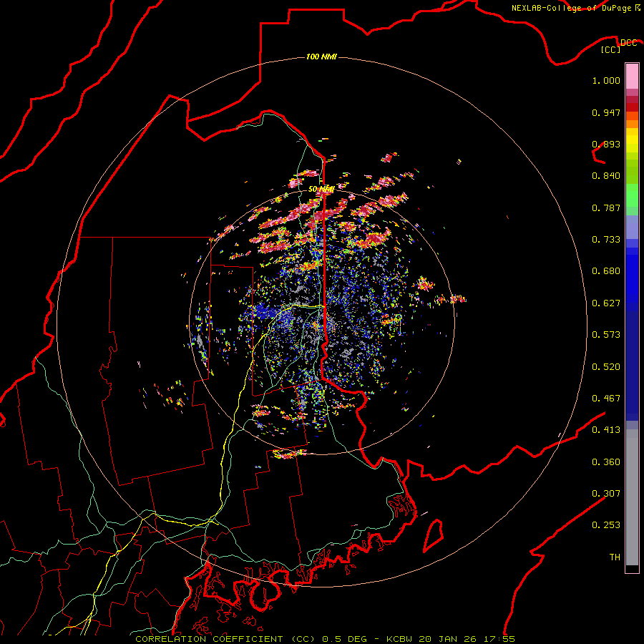Select the 0.253 scale value

pos(606,525)
